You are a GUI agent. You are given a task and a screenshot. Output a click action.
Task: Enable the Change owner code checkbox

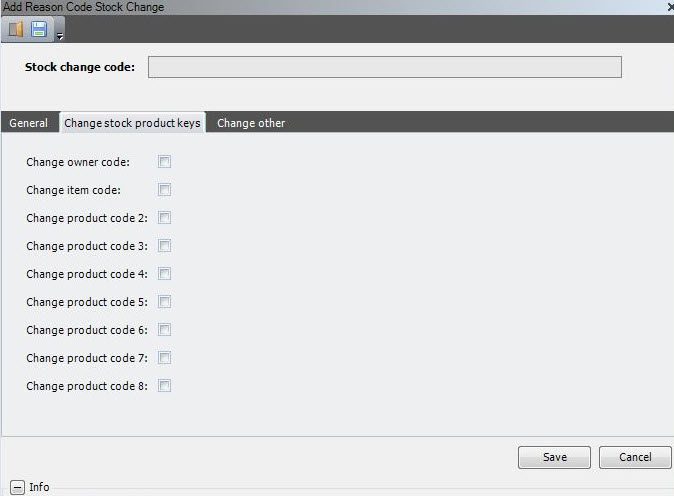point(164,162)
